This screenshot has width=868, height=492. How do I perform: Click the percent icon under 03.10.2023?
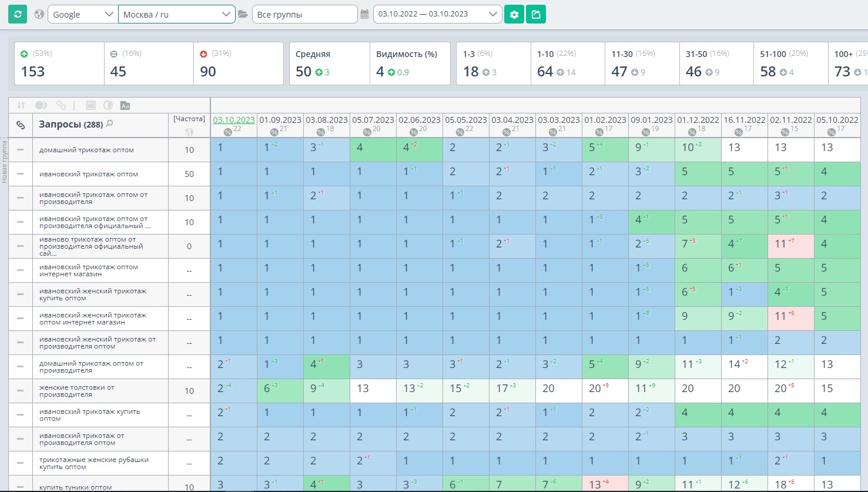[x=228, y=132]
